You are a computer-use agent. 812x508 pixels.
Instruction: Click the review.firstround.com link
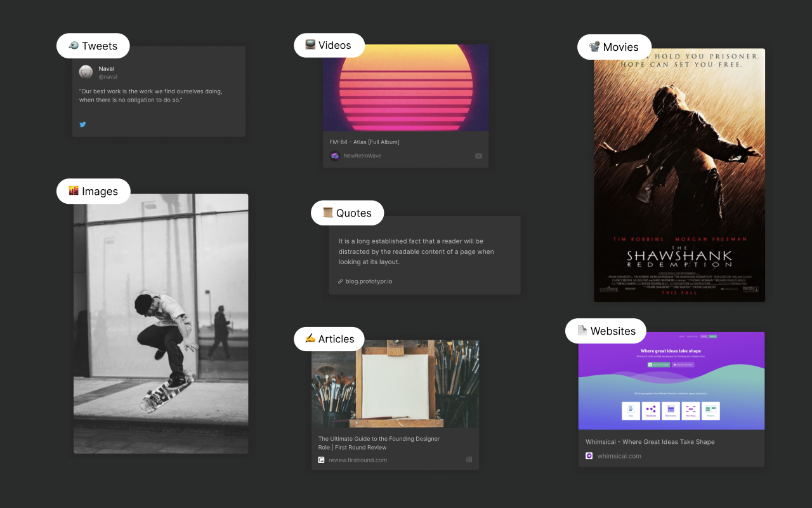[x=358, y=460]
